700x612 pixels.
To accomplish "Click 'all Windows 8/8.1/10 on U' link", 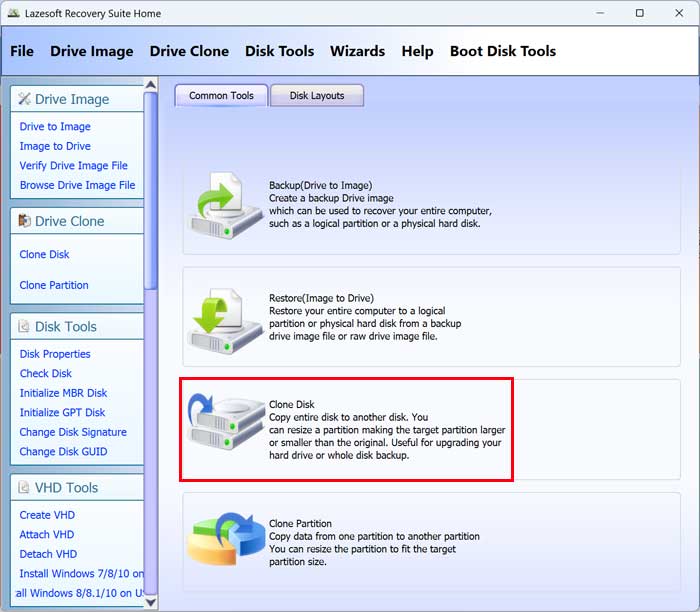I will [79, 593].
